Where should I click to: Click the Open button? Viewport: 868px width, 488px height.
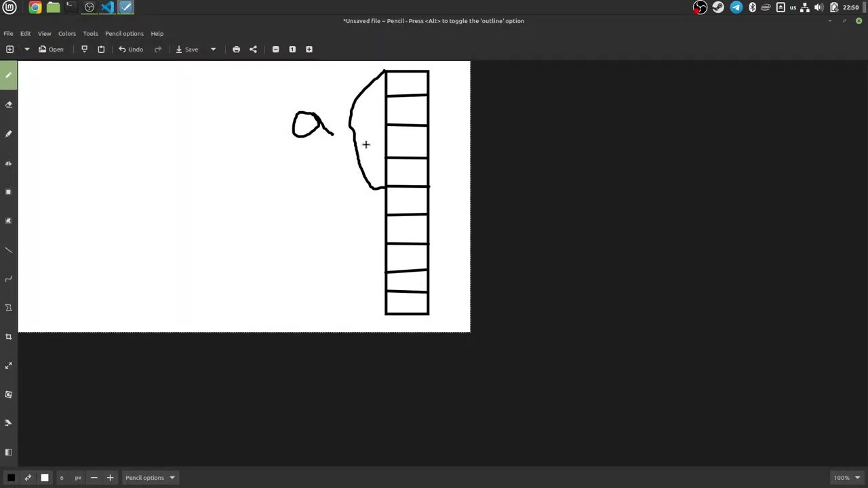click(x=51, y=49)
